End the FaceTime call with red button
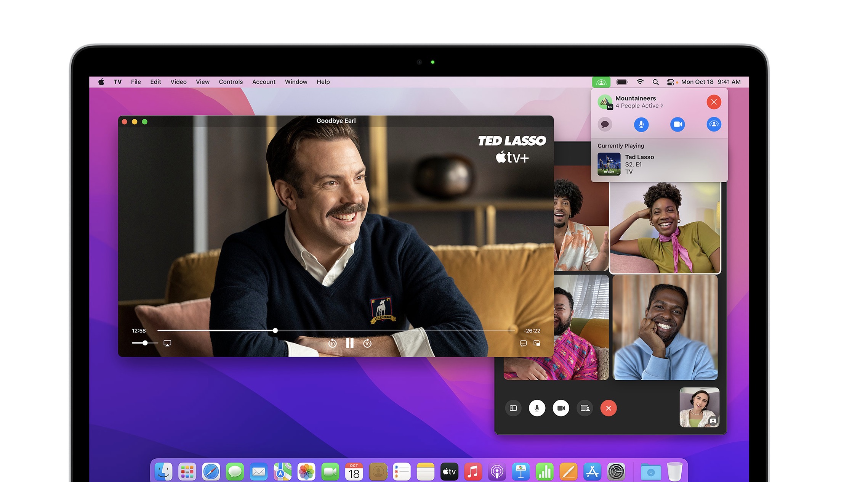Screen dimensions: 868x482 [x=609, y=408]
